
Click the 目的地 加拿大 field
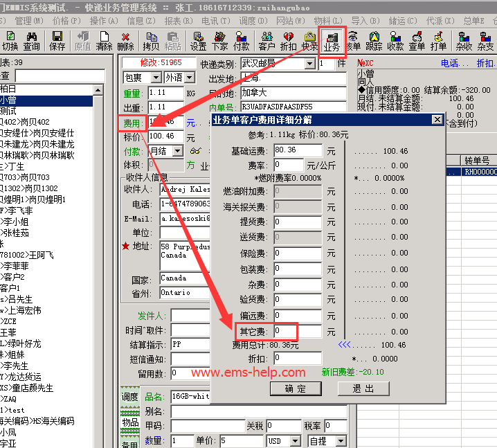(293, 93)
